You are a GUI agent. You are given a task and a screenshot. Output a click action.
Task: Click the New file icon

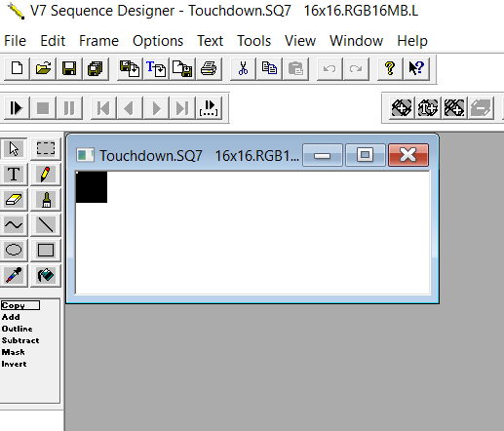(x=17, y=69)
